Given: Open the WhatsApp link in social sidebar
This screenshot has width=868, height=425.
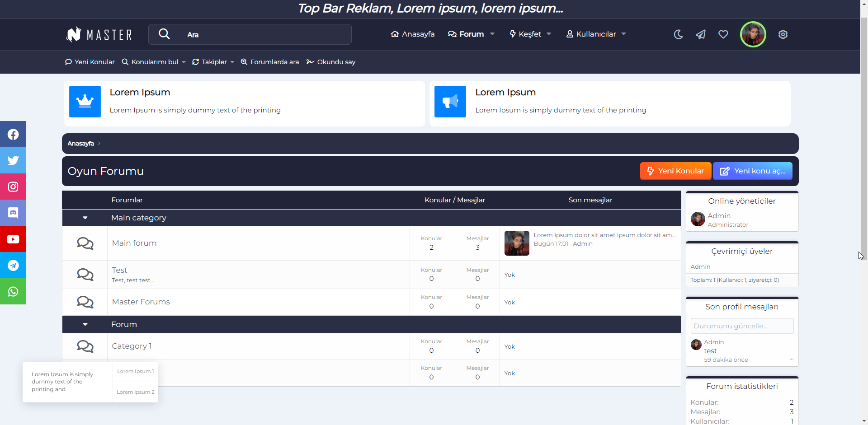Looking at the screenshot, I should 13,291.
